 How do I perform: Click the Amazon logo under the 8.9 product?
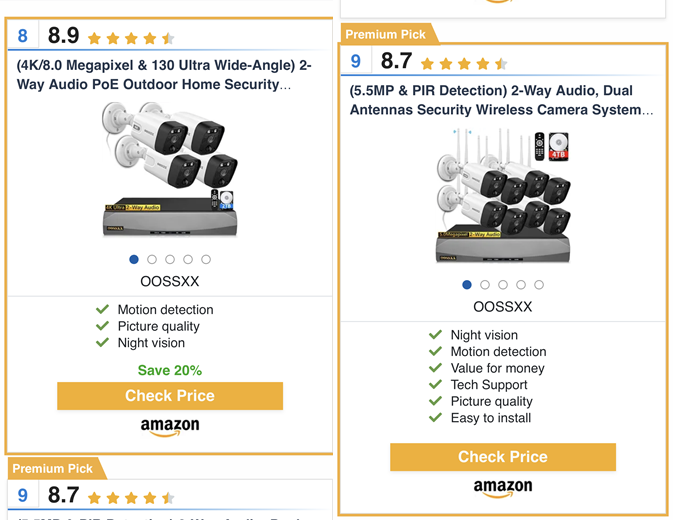pyautogui.click(x=170, y=427)
